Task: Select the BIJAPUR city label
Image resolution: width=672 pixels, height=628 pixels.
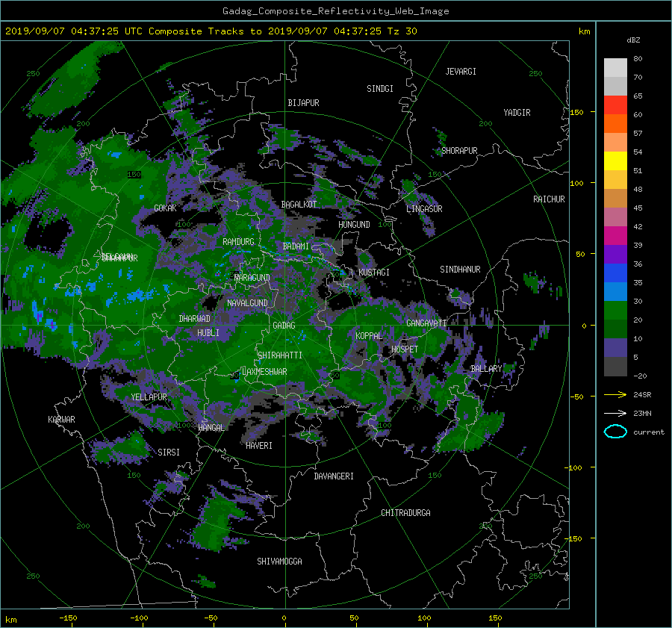Action: tap(303, 103)
